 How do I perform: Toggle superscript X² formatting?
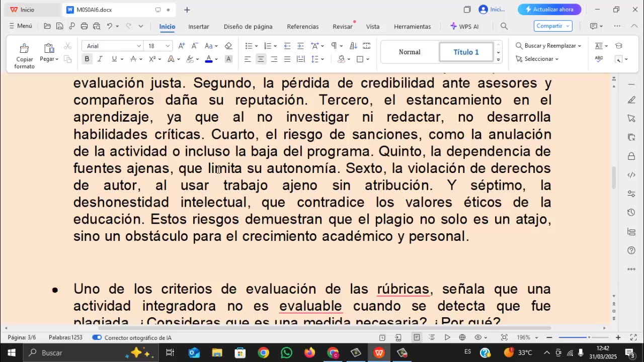152,59
